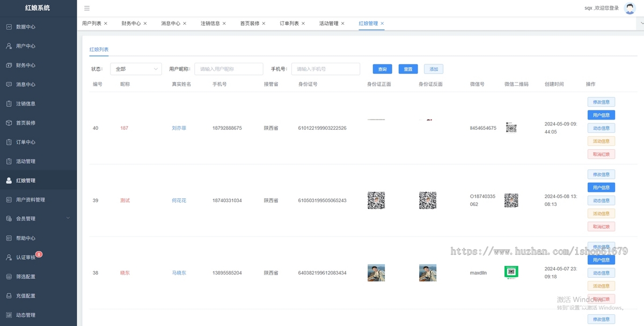Click the 认证审核 sidebar icon
Image resolution: width=644 pixels, height=326 pixels.
pos(9,257)
